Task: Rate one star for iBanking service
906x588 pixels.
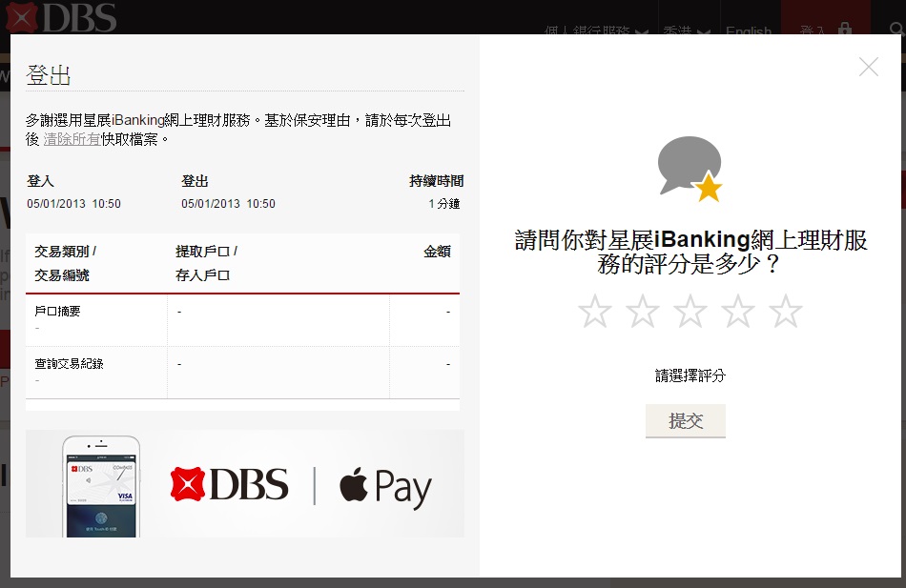Action: (x=594, y=312)
